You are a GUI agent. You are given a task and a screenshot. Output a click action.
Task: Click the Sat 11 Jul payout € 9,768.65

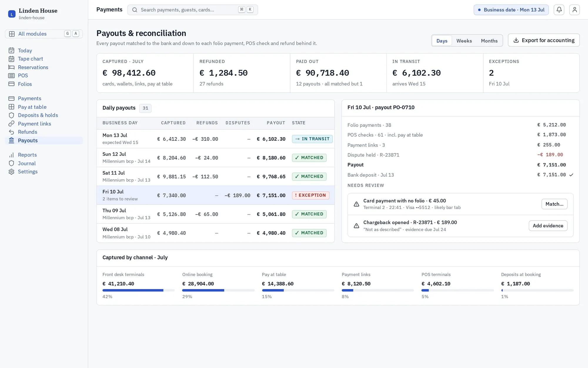coord(271,177)
